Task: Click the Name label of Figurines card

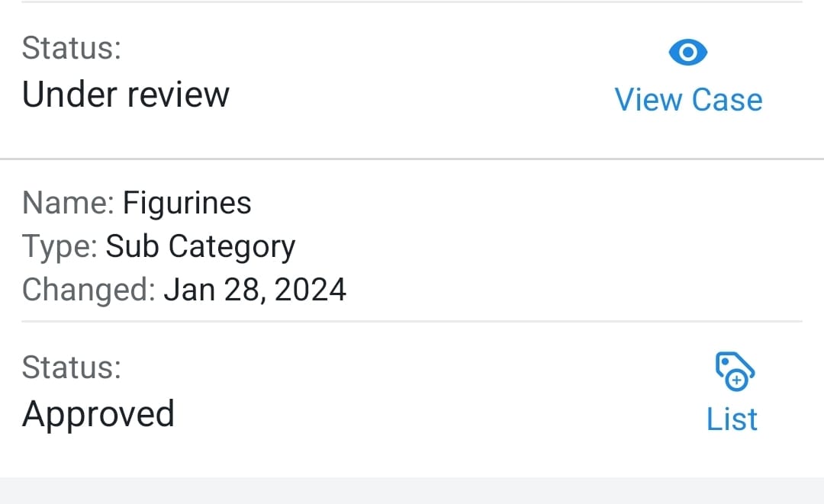Action: pos(68,203)
